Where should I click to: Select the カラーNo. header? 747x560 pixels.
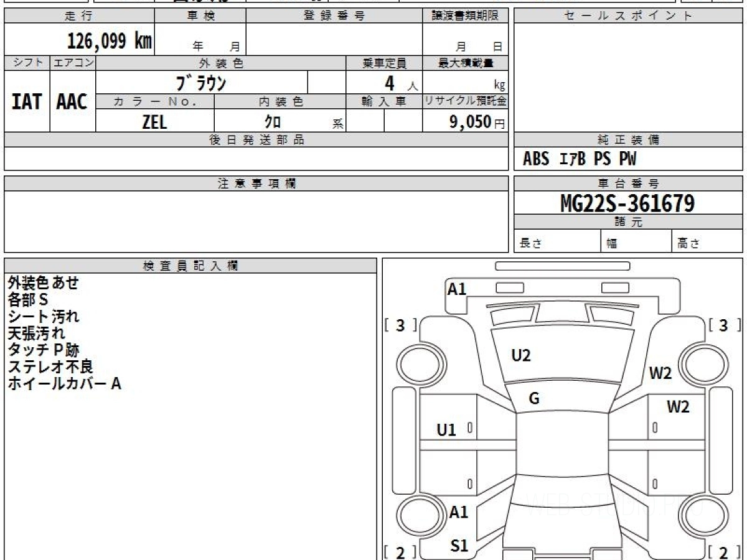(x=155, y=101)
